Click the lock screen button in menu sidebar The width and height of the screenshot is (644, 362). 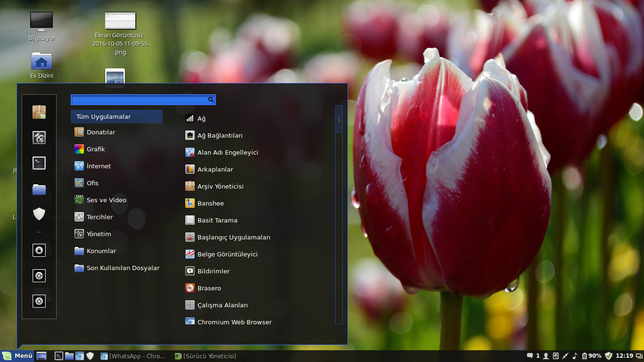click(39, 250)
